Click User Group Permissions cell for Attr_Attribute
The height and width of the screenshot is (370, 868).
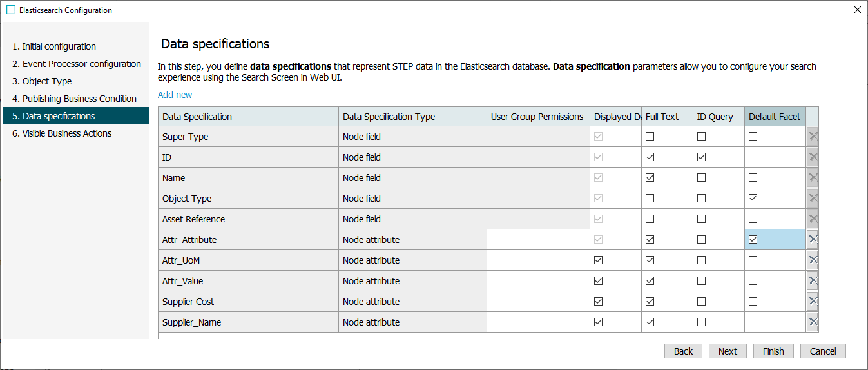[538, 240]
